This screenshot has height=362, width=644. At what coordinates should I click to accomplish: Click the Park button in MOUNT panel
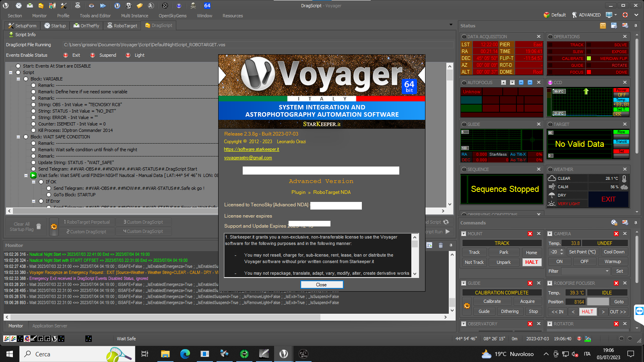click(504, 252)
